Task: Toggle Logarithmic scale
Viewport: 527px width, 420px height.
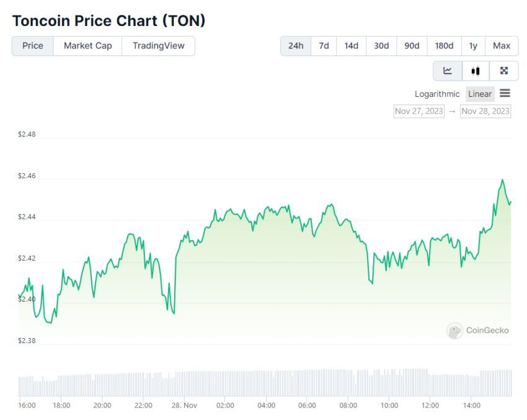Action: pyautogui.click(x=437, y=94)
